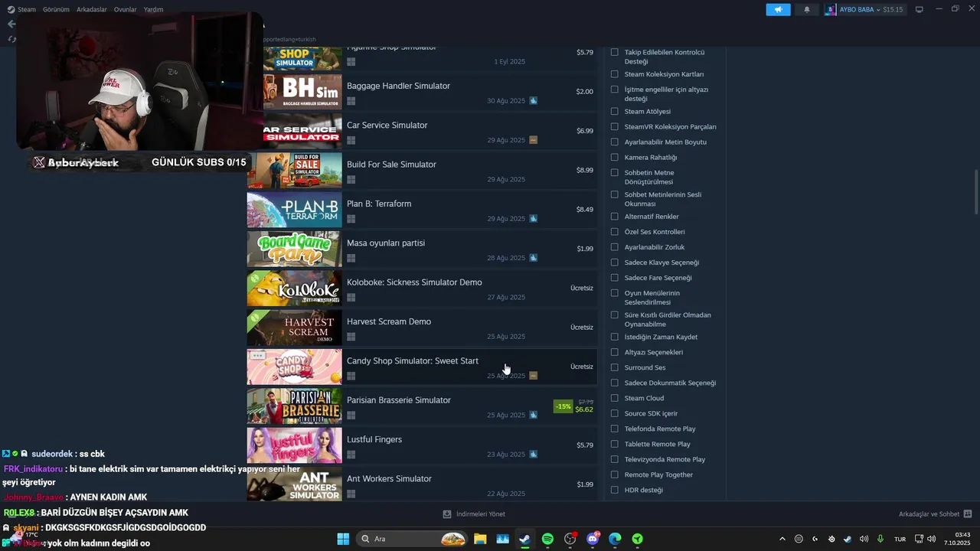Check Sadece Fare Seçeneği filter

coord(614,277)
